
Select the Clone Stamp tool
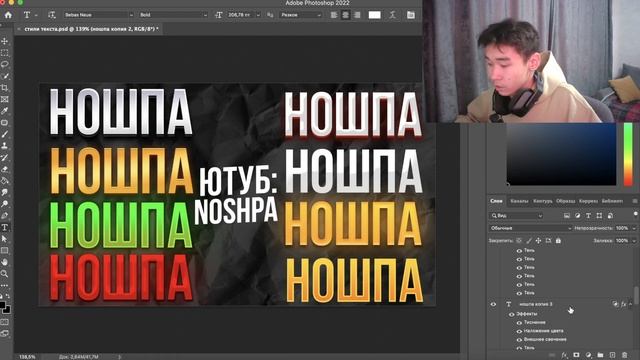(5, 145)
